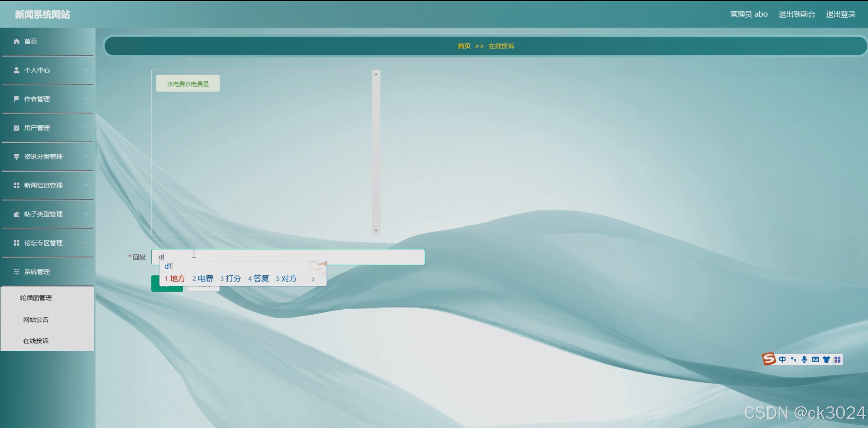Image resolution: width=868 pixels, height=428 pixels.
Task: Click the icon beside 帖子类型管理
Action: click(x=17, y=214)
